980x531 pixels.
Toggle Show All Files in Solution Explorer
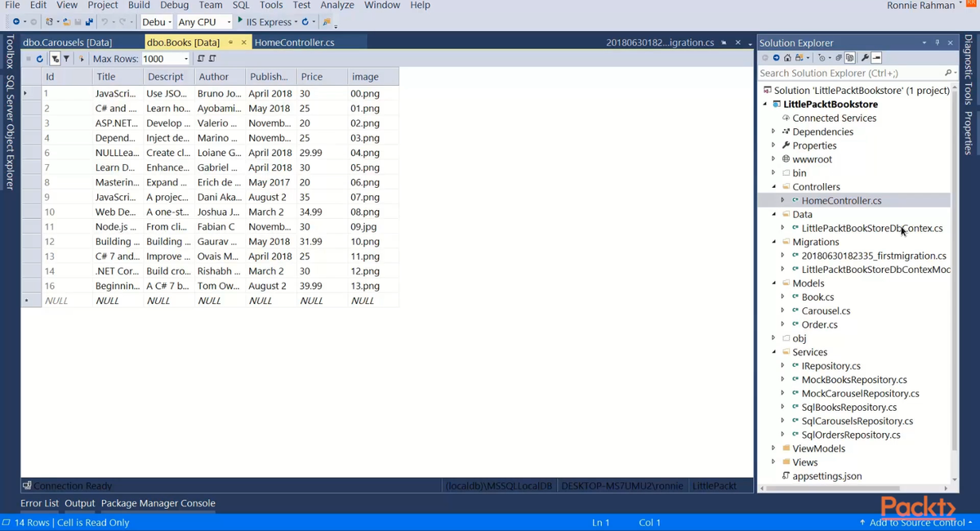(x=850, y=58)
